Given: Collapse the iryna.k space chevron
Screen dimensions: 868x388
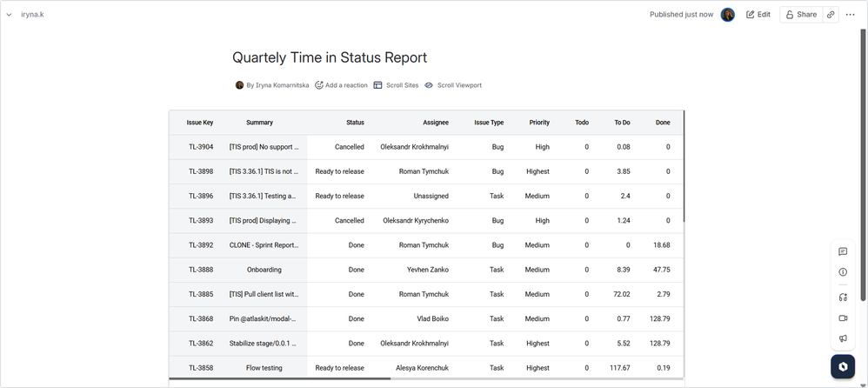Looking at the screenshot, I should point(9,15).
